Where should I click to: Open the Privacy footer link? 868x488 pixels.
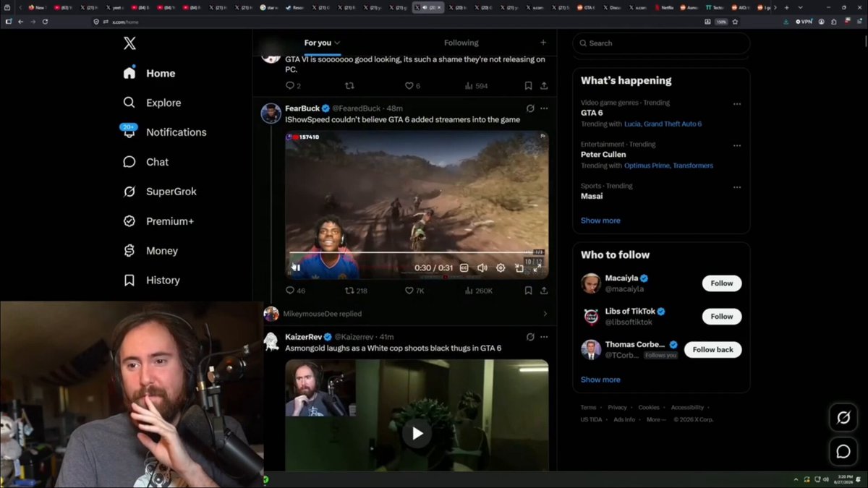(617, 407)
